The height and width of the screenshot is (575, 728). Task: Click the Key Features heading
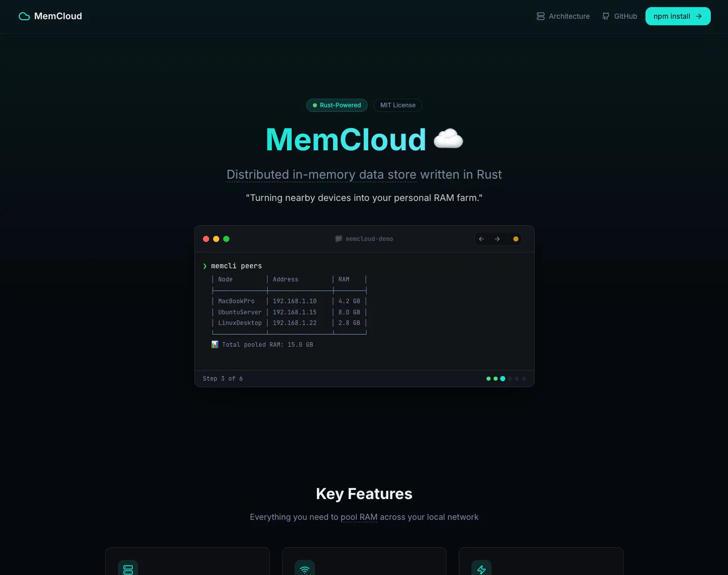[x=364, y=494]
